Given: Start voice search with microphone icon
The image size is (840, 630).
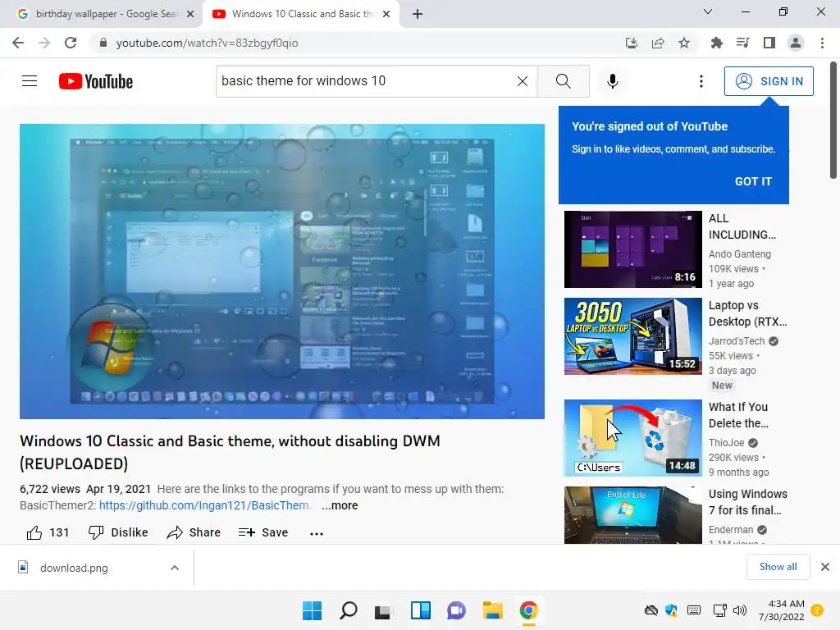Looking at the screenshot, I should coord(613,81).
